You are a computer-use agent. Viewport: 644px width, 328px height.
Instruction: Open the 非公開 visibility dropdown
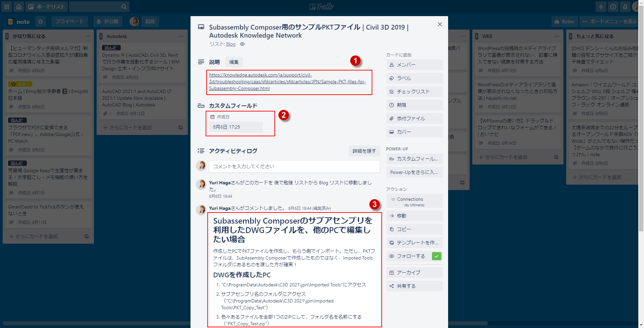pos(108,21)
